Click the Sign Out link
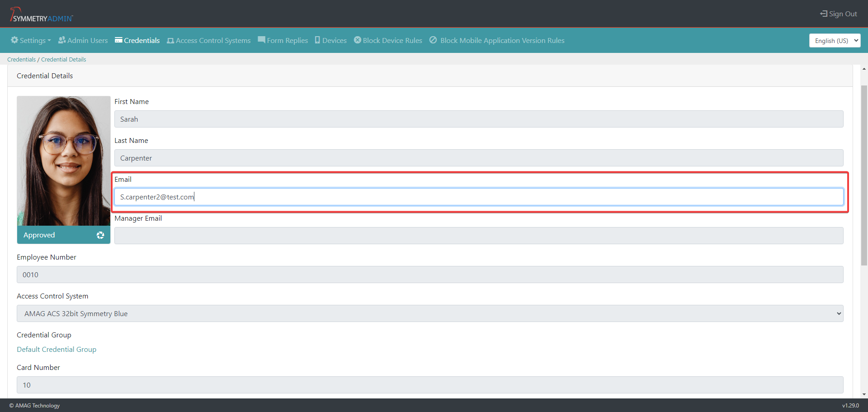Viewport: 868px width, 412px height. tap(838, 14)
